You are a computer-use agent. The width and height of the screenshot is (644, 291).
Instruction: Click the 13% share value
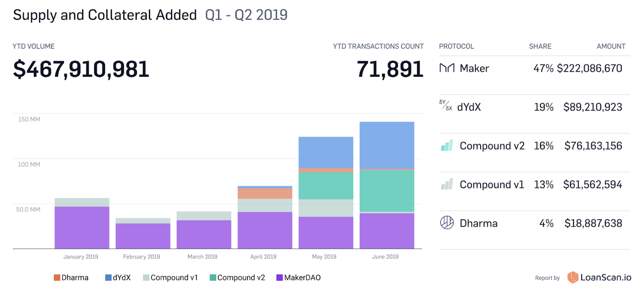[544, 184]
